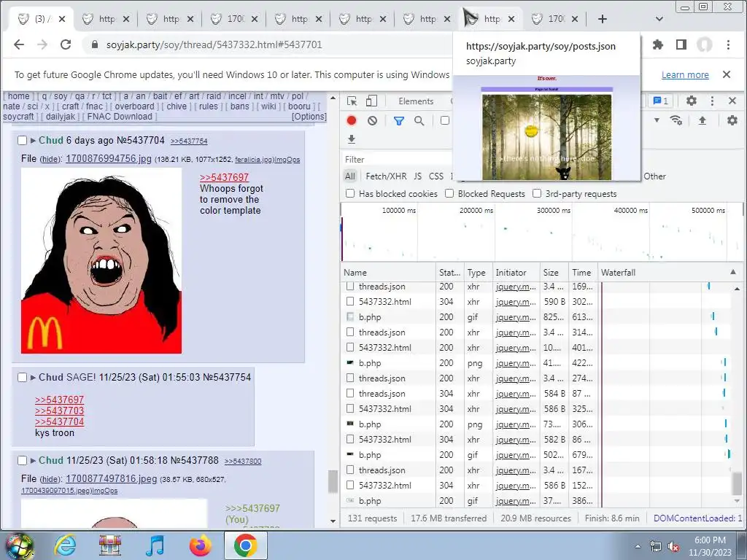Open image link 1700876994756.jpg
The image size is (747, 560).
[108, 158]
